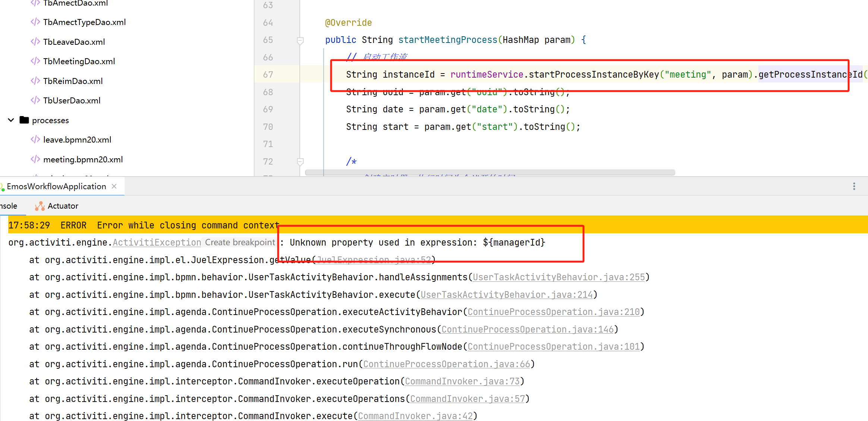Close the EmosWorkflowApplication run tab
Screen dimensions: 868x421
tap(114, 186)
